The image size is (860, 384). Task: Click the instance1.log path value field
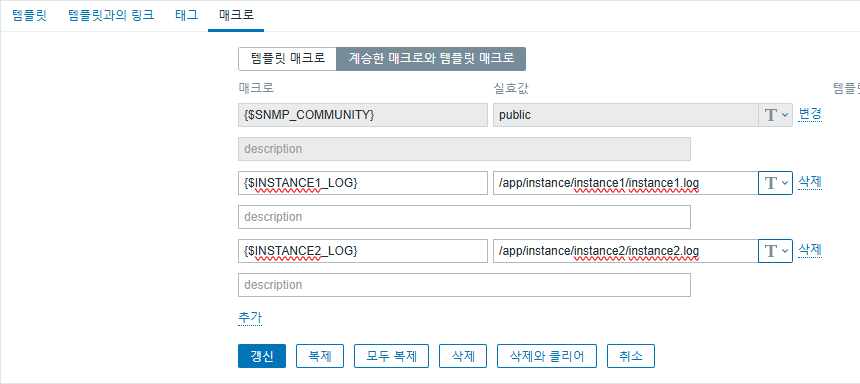click(x=625, y=183)
